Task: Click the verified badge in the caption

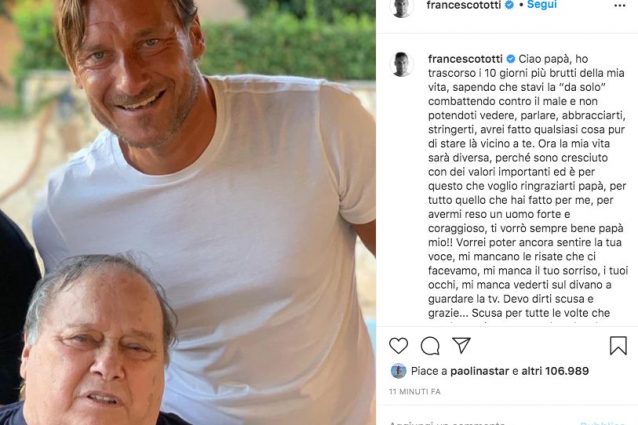Action: pyautogui.click(x=511, y=59)
